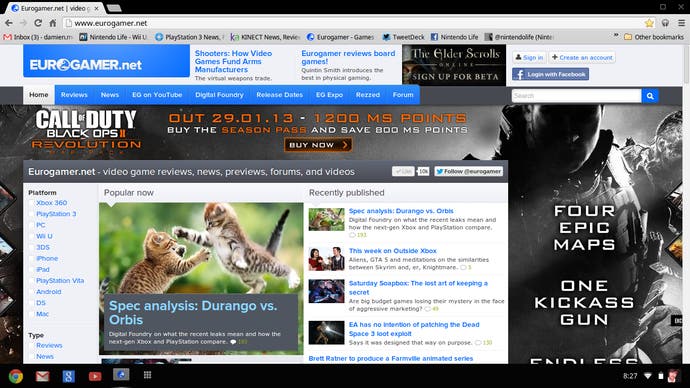This screenshot has width=690, height=388.
Task: Open the Rezzed nav tab
Action: coord(367,95)
